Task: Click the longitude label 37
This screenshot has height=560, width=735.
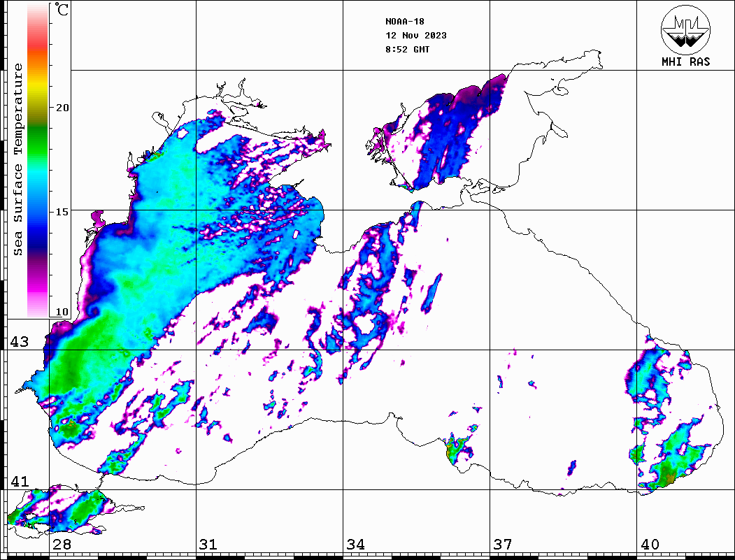Action: pos(503,545)
